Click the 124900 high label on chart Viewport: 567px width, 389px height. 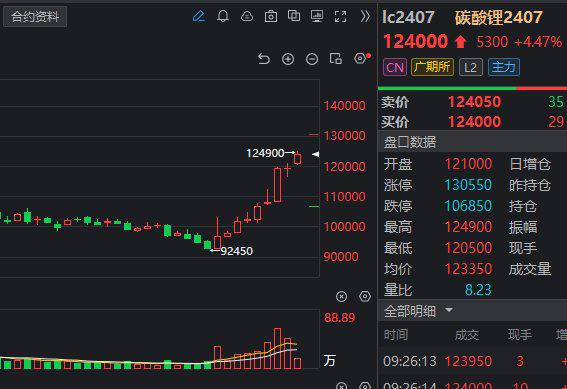(265, 153)
